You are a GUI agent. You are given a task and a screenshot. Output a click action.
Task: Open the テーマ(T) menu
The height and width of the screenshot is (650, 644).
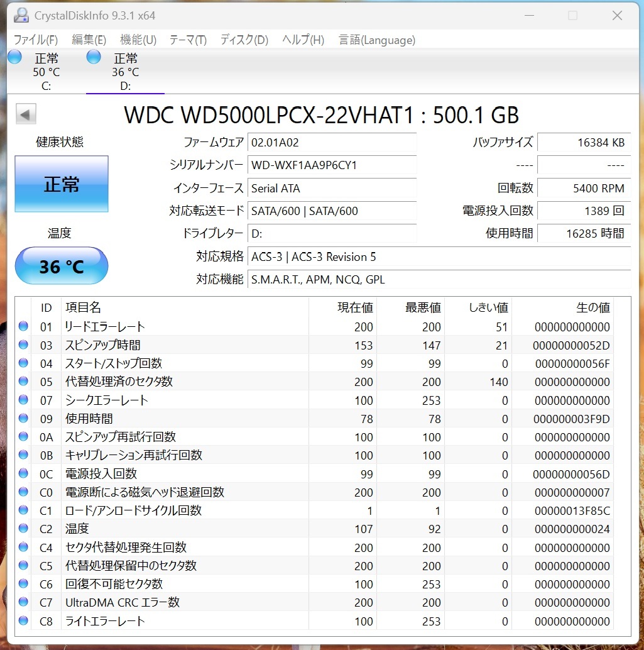pos(188,40)
